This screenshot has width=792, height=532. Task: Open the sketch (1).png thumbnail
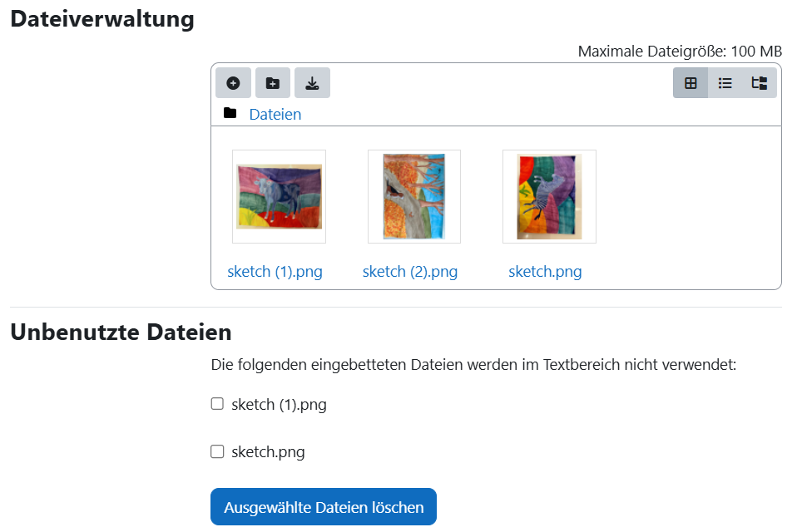[279, 196]
